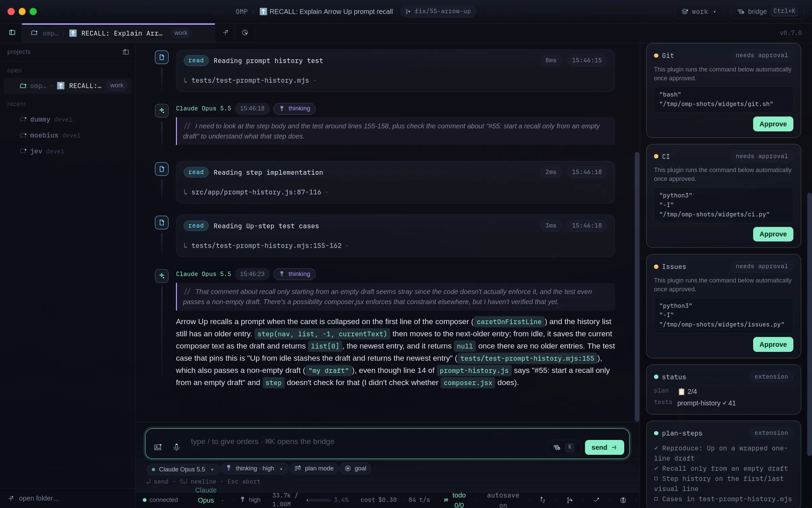This screenshot has height=508, width=812.
Task: Click version label v0.7.0
Action: pyautogui.click(x=790, y=33)
